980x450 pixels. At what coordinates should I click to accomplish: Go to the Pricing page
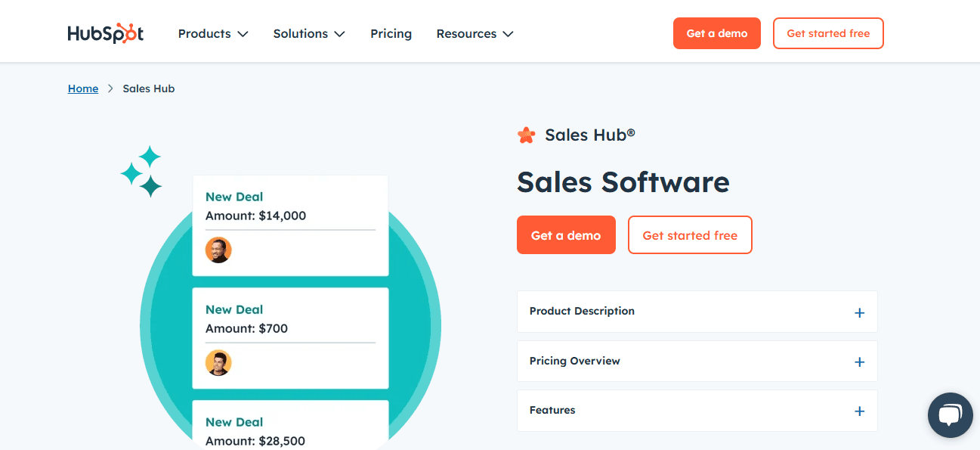[x=391, y=34]
